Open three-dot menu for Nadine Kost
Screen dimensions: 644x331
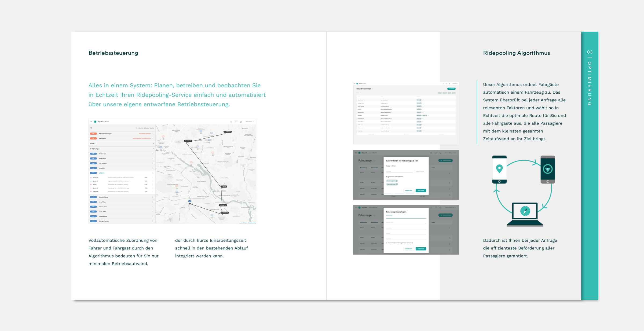(x=153, y=154)
